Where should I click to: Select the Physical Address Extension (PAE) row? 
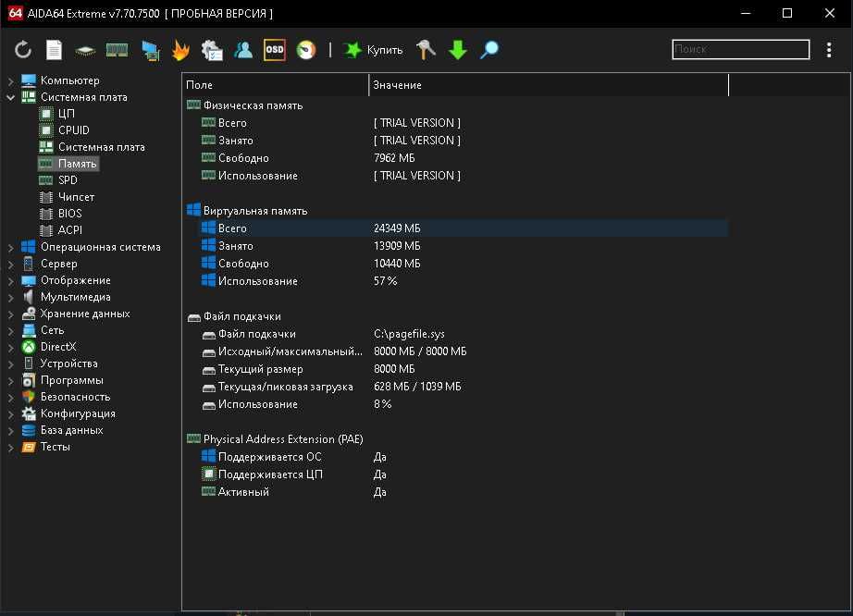point(456,439)
